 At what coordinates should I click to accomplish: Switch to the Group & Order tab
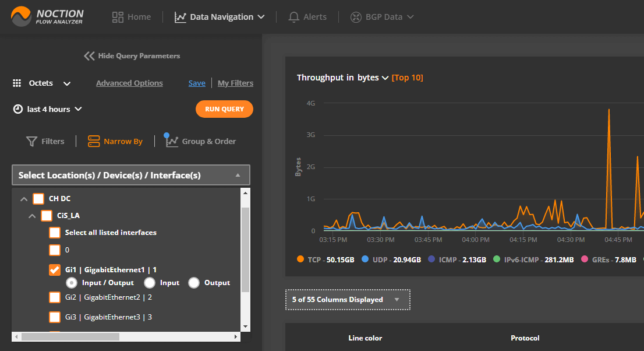click(200, 141)
